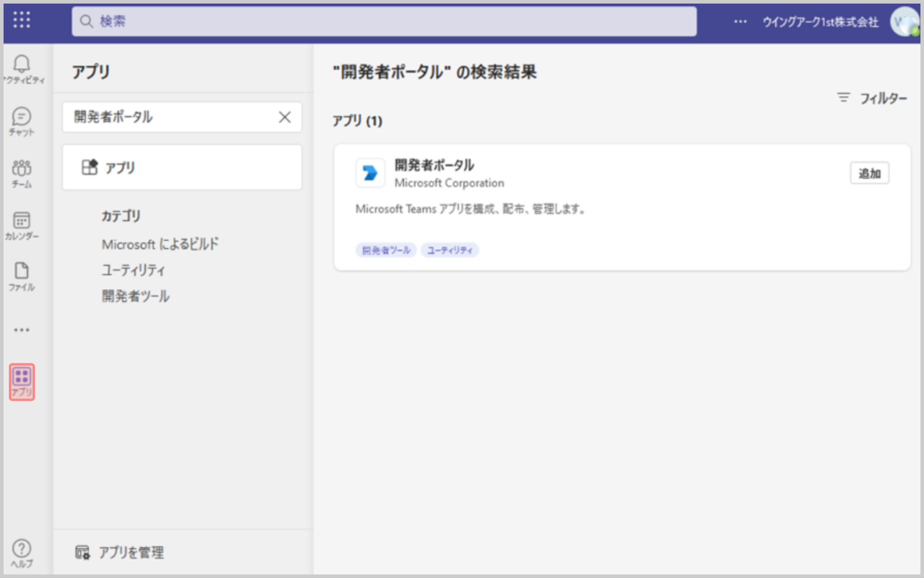Image resolution: width=924 pixels, height=578 pixels.
Task: Choose 開発者ツール category in the list
Action: pyautogui.click(x=136, y=296)
